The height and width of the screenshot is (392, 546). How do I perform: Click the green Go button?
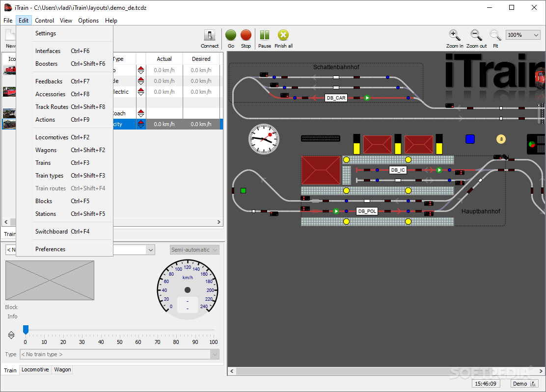click(231, 35)
